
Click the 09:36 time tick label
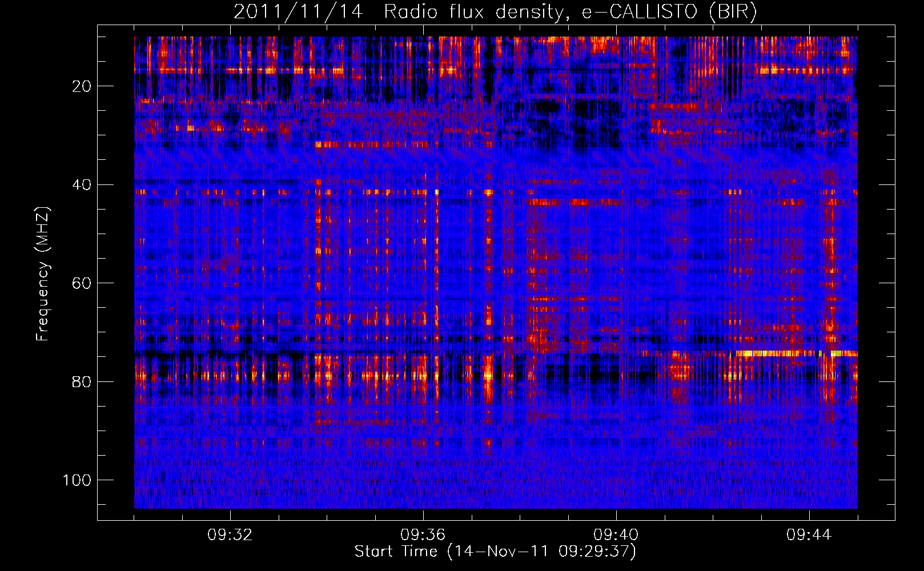pos(423,535)
